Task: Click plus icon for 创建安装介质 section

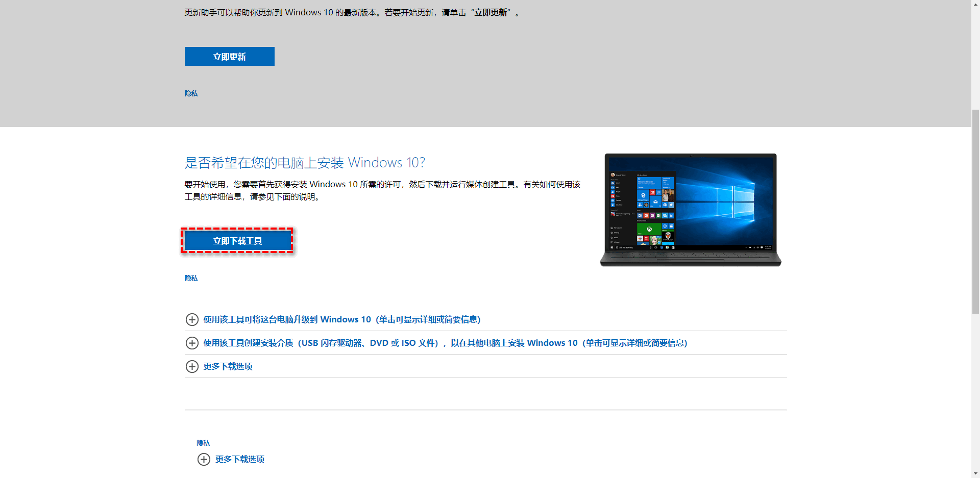Action: [x=192, y=343]
